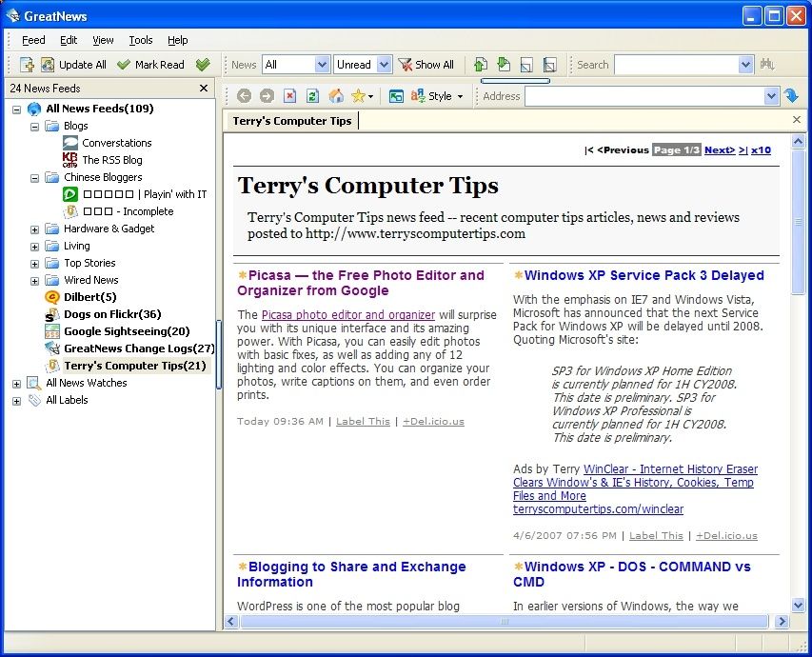The width and height of the screenshot is (812, 657).
Task: Click the blue Go arrow beside Address
Action: (x=791, y=96)
